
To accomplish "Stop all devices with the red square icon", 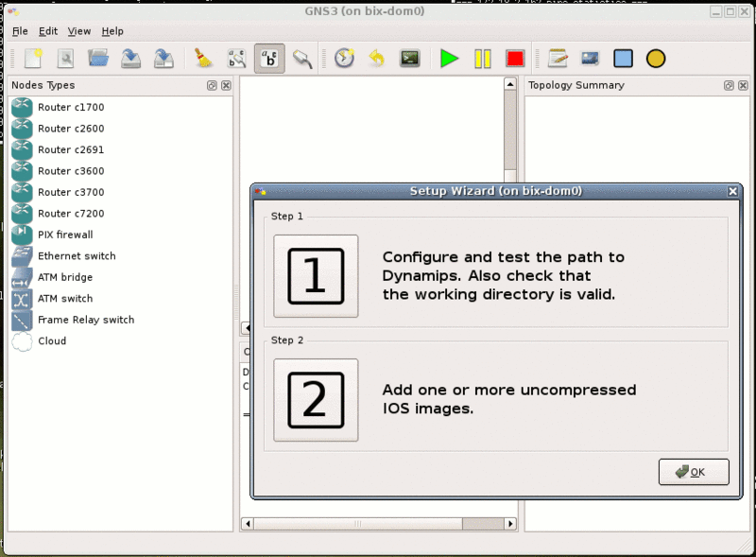I will click(514, 58).
